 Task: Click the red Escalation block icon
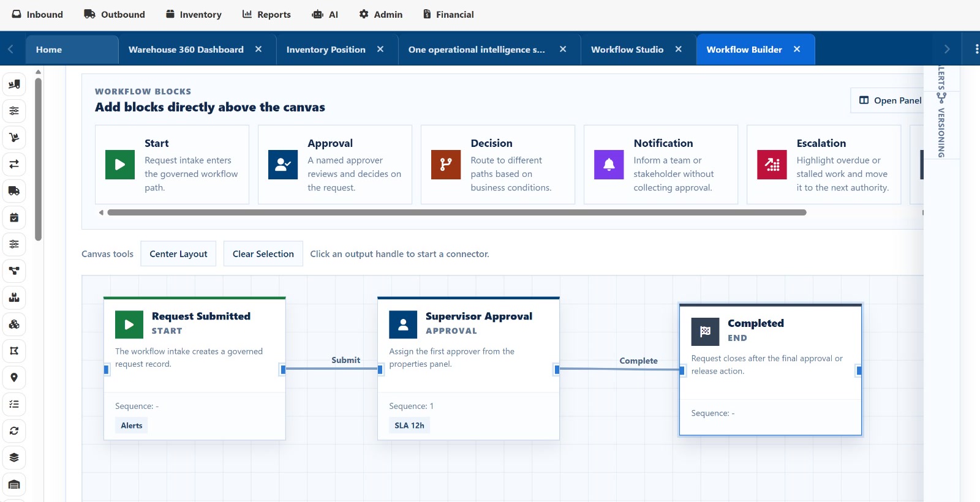(772, 165)
